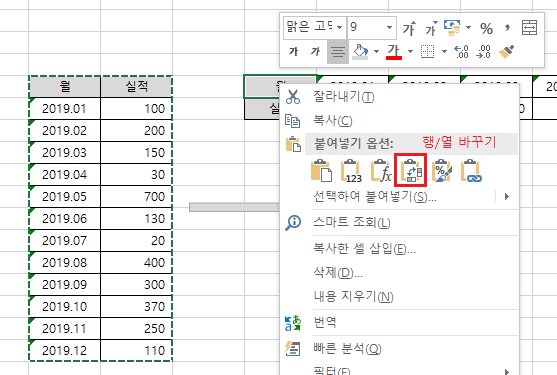The image size is (557, 375).
Task: Toggle center alignment in mini toolbar
Action: coord(337,52)
